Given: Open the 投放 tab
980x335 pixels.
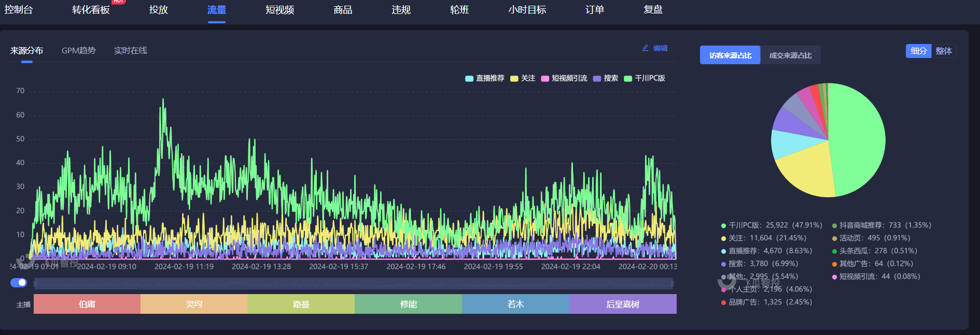Looking at the screenshot, I should [158, 10].
